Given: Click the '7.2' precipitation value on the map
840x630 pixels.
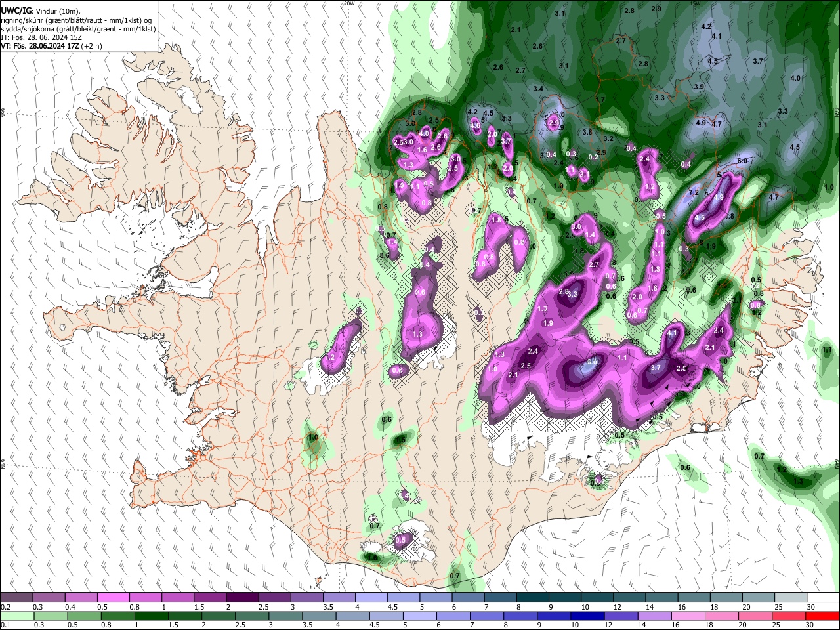Looking at the screenshot, I should 693,193.
